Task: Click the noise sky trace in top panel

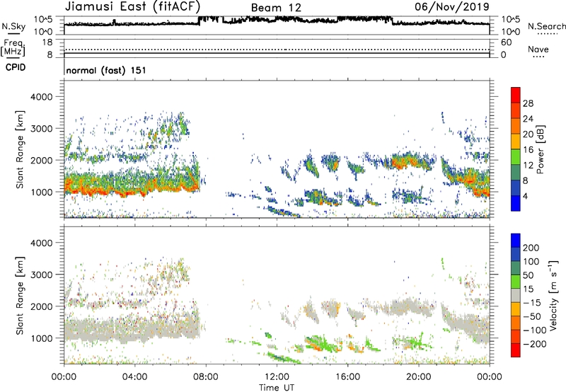Action: click(x=277, y=21)
